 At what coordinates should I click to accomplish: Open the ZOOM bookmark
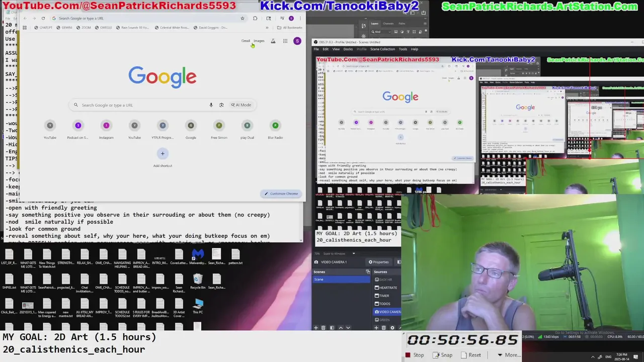[84, 28]
